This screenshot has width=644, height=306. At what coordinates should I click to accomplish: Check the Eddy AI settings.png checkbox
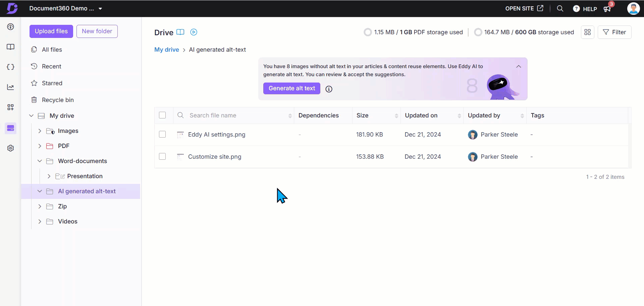[162, 134]
